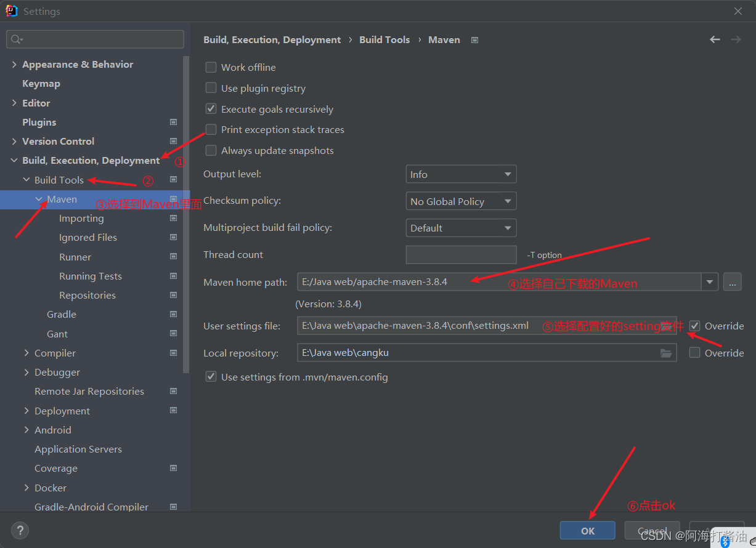Click Build Tools in the breadcrumb
Image resolution: width=756 pixels, height=548 pixels.
coord(384,39)
